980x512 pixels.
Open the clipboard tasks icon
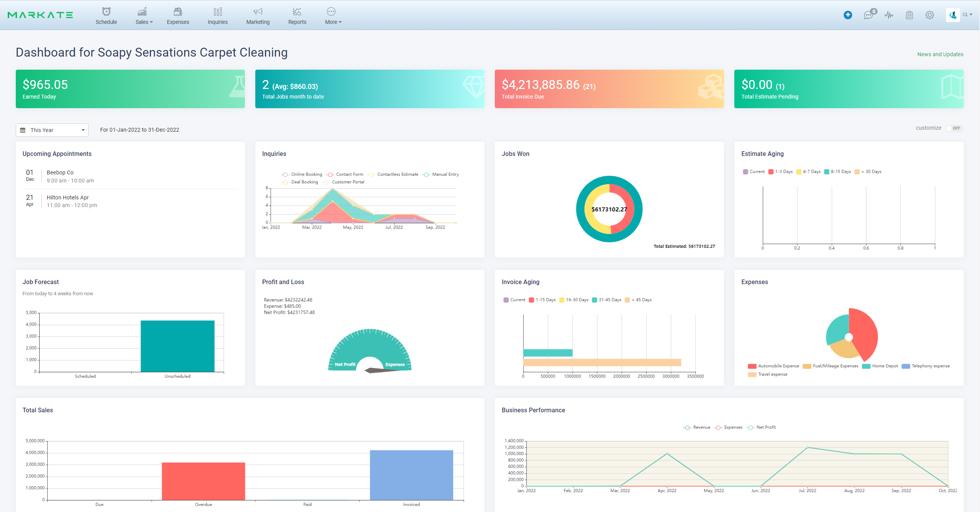pos(909,15)
